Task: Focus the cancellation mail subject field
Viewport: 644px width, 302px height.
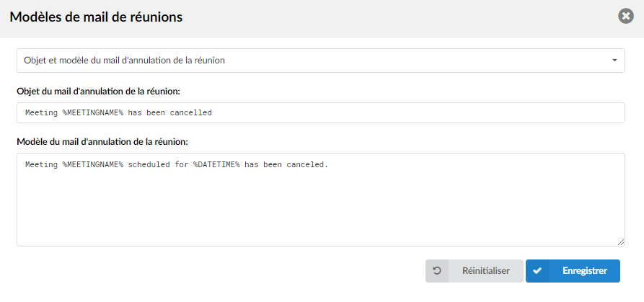Action: tap(321, 113)
